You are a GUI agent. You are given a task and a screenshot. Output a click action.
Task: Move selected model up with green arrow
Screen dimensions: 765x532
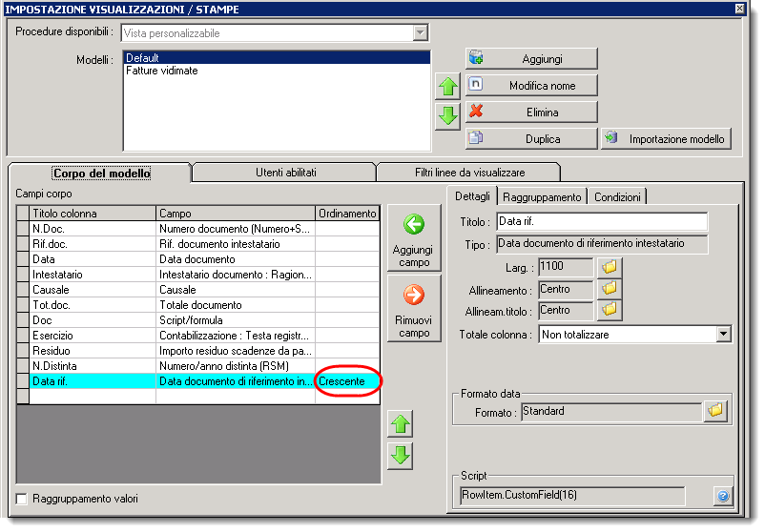pyautogui.click(x=448, y=87)
